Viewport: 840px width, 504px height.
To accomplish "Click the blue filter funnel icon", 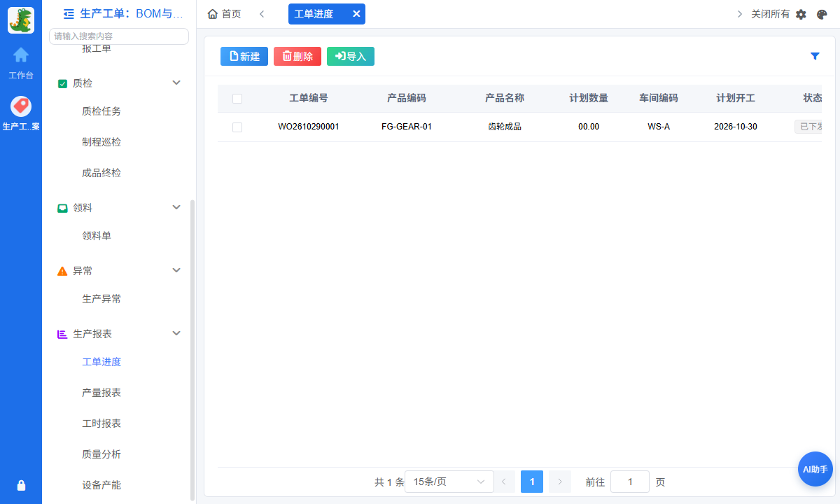I will click(x=815, y=56).
